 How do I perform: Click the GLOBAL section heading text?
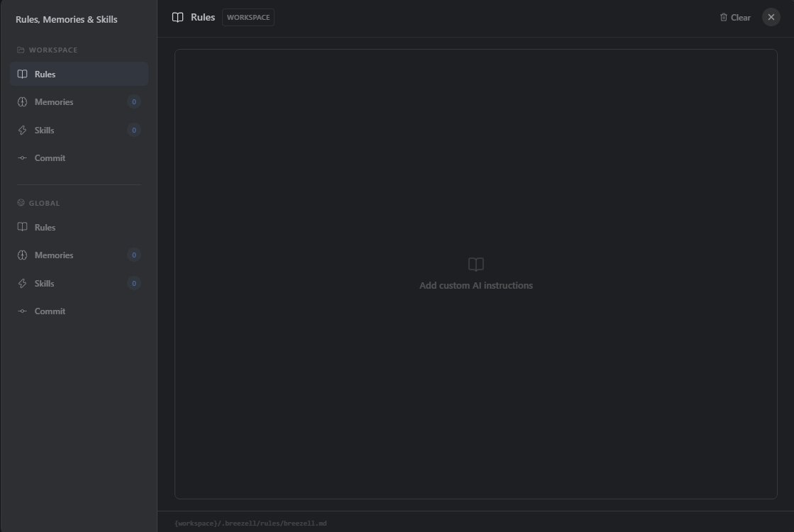(44, 204)
